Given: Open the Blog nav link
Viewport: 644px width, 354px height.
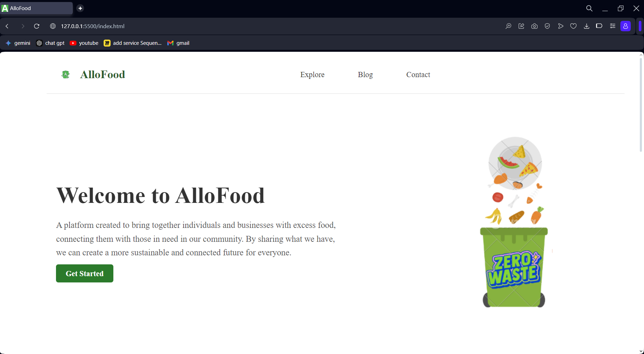Looking at the screenshot, I should coord(365,75).
